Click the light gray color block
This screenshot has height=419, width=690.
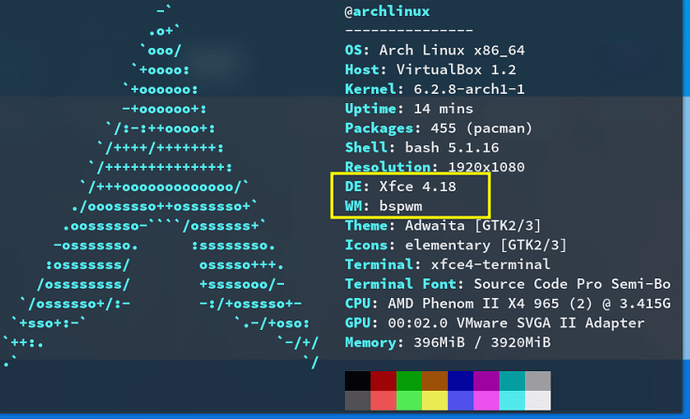tap(538, 381)
